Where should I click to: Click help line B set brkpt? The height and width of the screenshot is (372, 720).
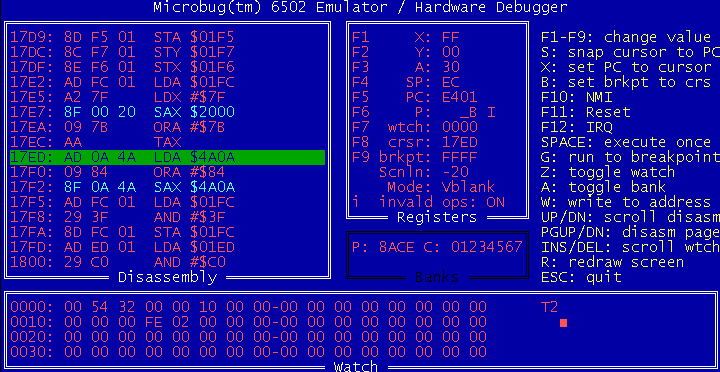(x=626, y=82)
